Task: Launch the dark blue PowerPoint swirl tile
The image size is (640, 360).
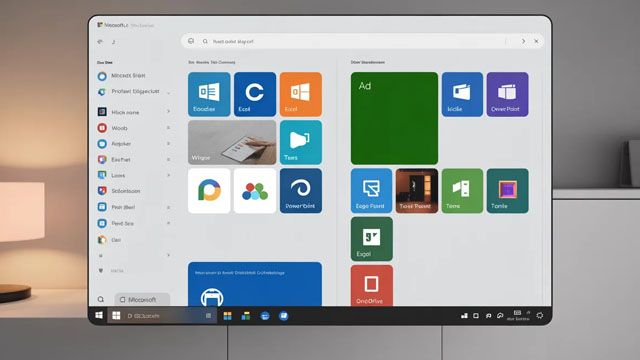Action: pos(301,191)
